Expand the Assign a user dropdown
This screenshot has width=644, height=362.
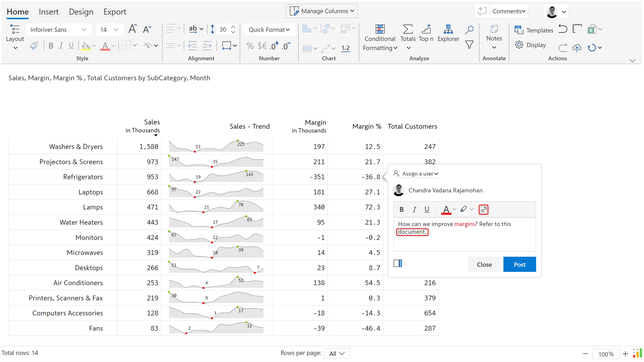coord(420,174)
